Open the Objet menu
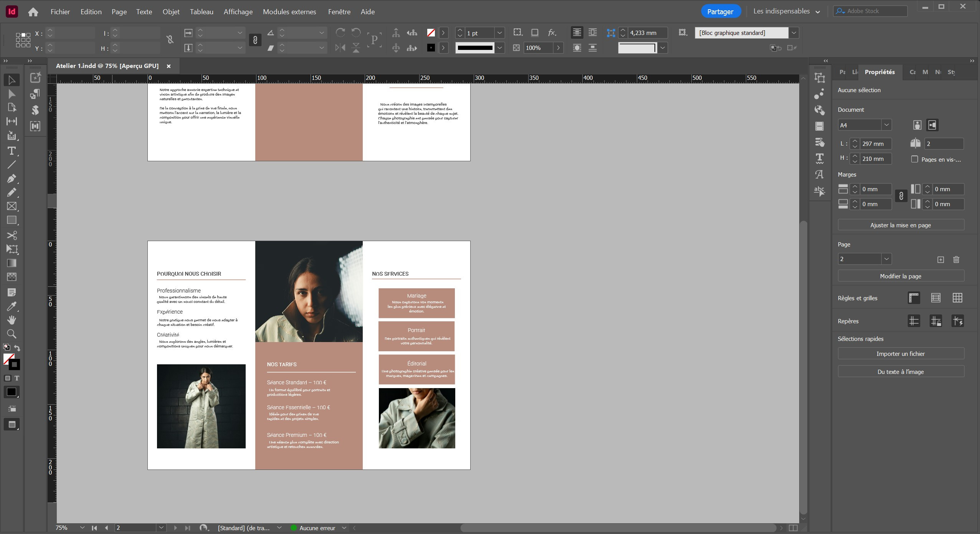The width and height of the screenshot is (980, 534). (171, 12)
